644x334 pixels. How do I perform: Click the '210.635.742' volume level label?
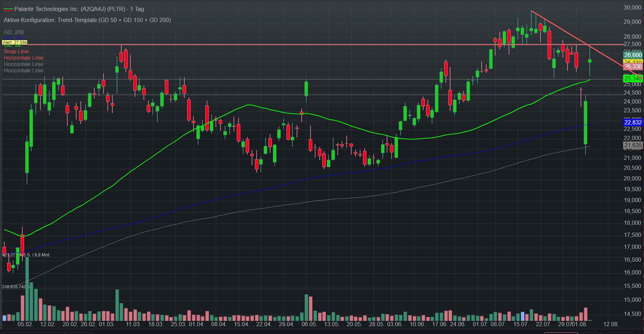click(x=16, y=286)
